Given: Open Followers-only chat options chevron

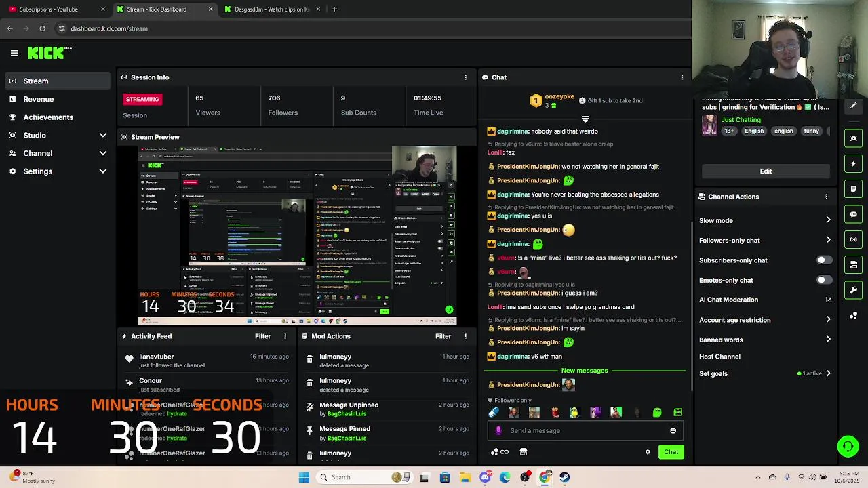Looking at the screenshot, I should pos(828,240).
